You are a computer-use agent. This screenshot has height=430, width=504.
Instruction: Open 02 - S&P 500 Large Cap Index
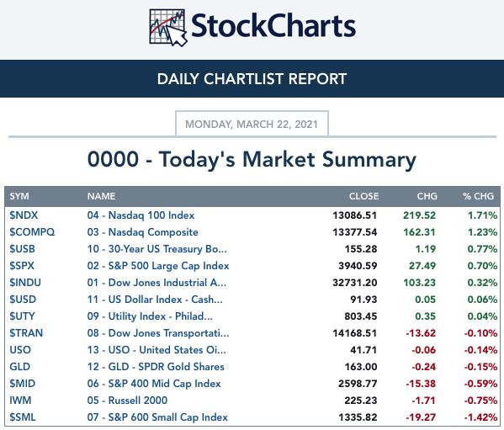pos(158,266)
